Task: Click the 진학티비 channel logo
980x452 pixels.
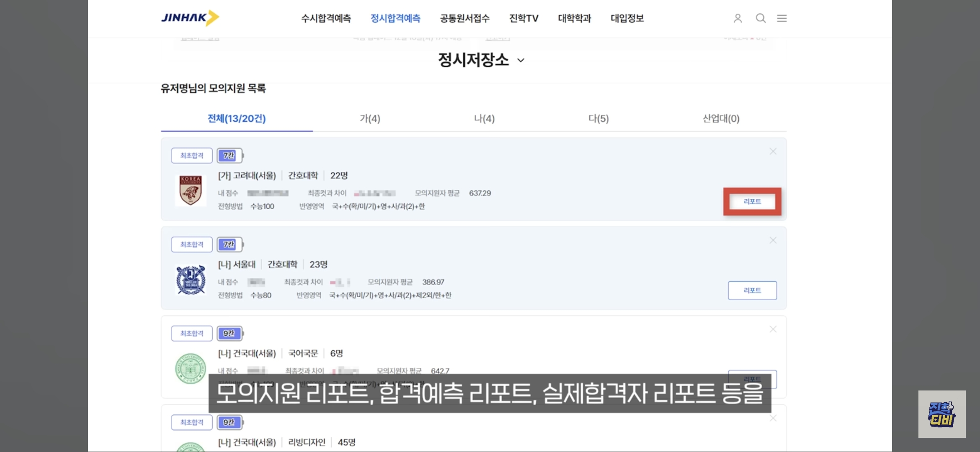Action: (942, 414)
